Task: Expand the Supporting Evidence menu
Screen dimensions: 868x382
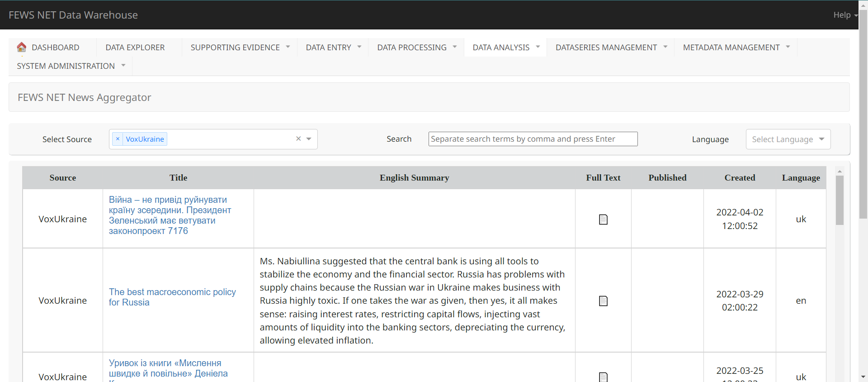Action: [240, 48]
